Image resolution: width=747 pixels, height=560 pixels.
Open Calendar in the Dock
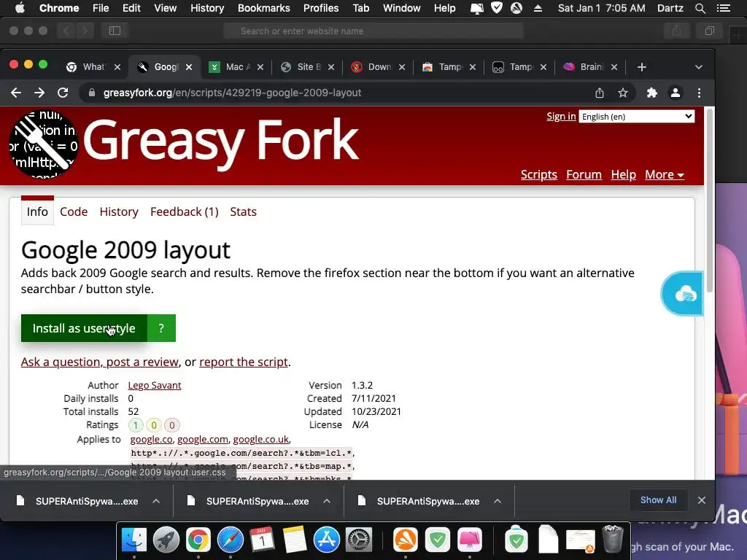pyautogui.click(x=262, y=540)
